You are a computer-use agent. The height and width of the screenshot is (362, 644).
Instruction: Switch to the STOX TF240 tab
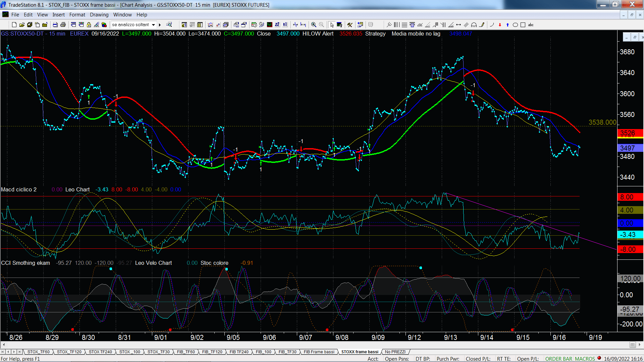[100, 352]
